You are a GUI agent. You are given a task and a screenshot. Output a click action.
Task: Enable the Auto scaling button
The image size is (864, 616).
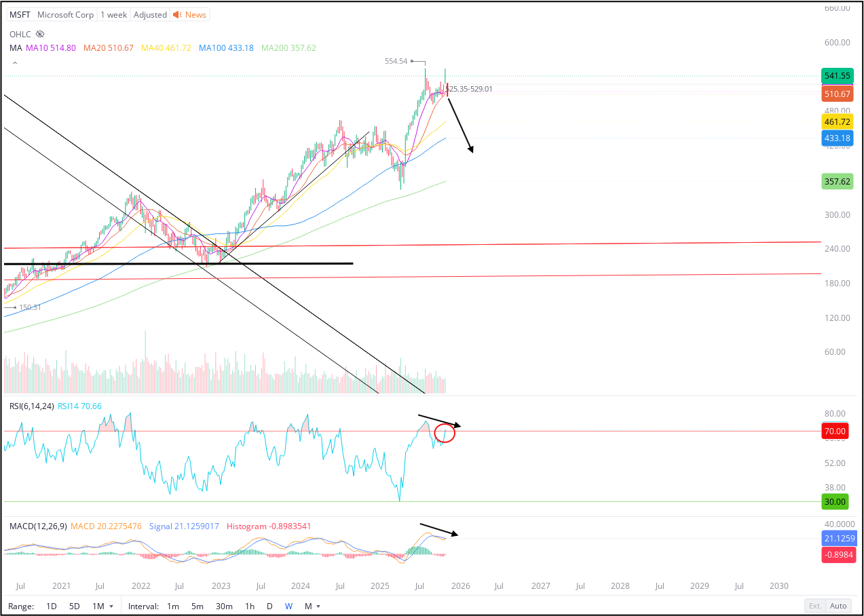[838, 606]
